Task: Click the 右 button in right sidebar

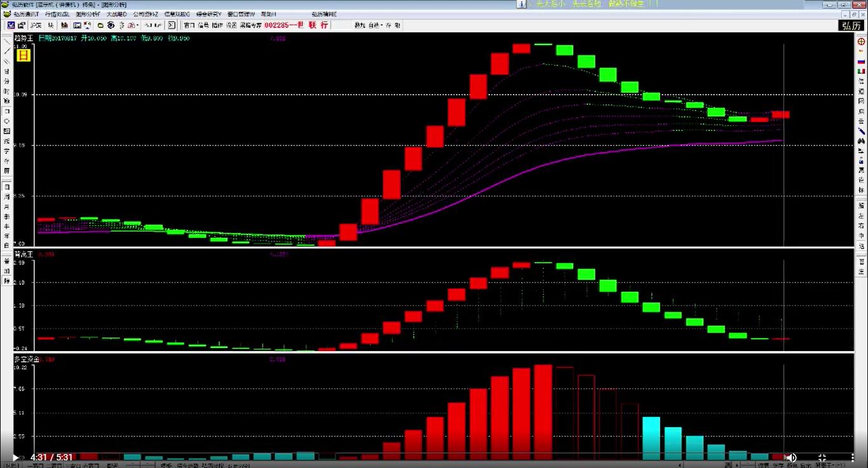Action: [x=862, y=226]
